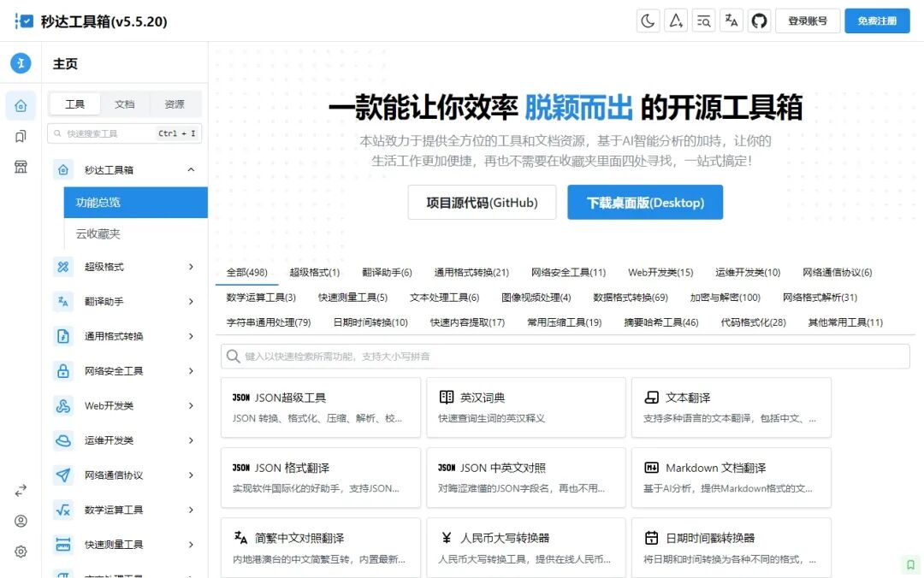Expand the 运维开发类 sidebar group
Screen dimensions: 924x578
(124, 440)
